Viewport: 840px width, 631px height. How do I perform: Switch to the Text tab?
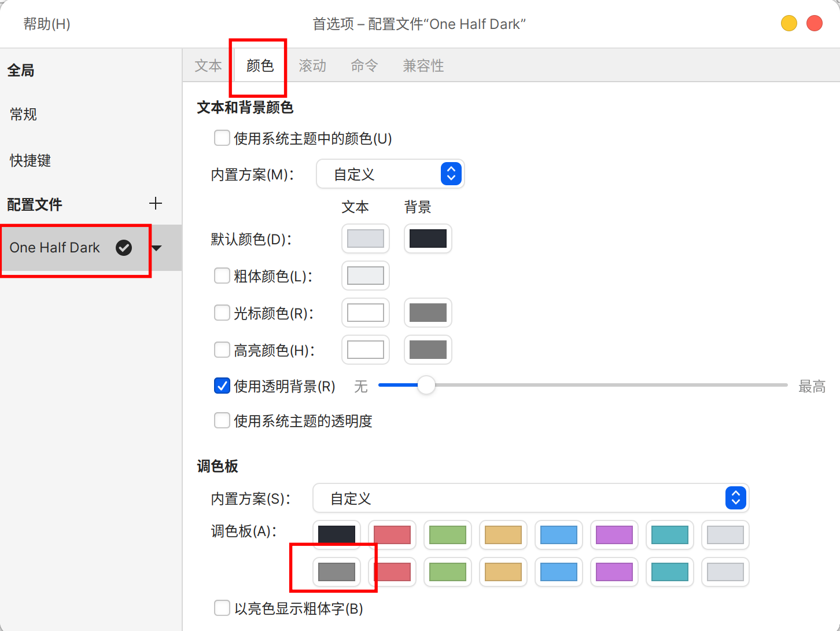(208, 66)
